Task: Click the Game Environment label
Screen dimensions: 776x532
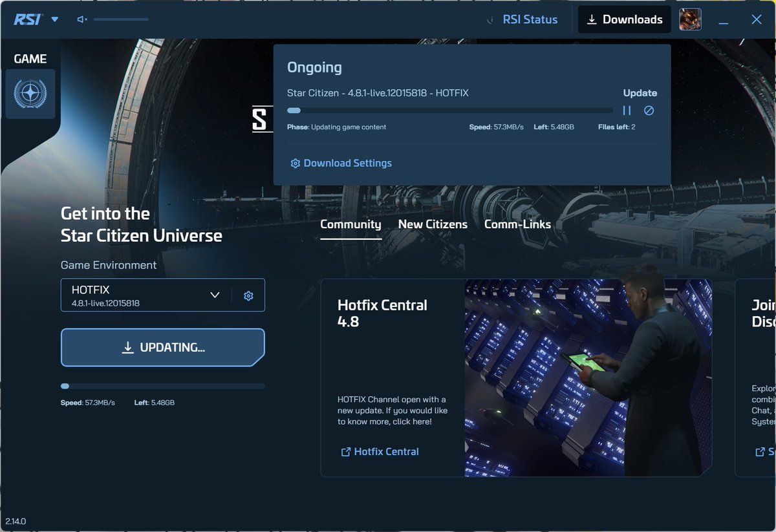Action: (109, 265)
